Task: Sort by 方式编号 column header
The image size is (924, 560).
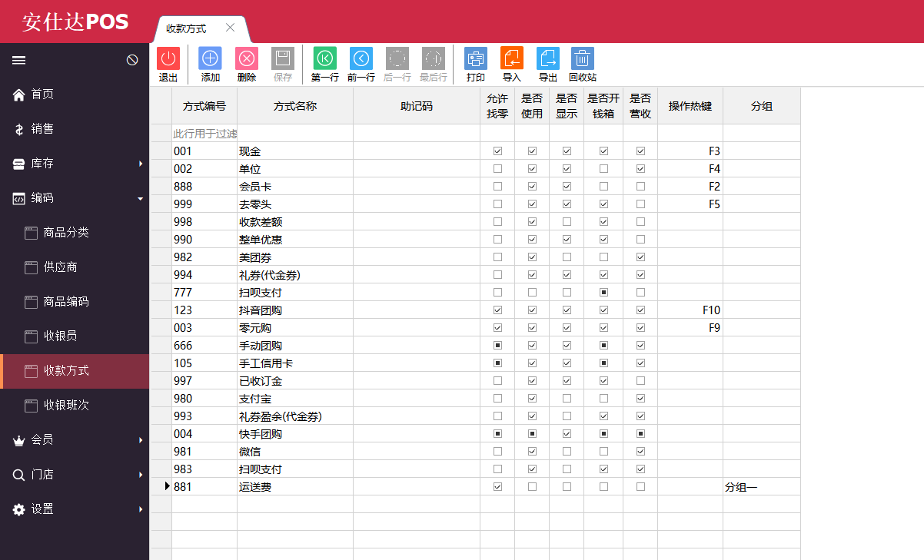Action: [x=204, y=106]
